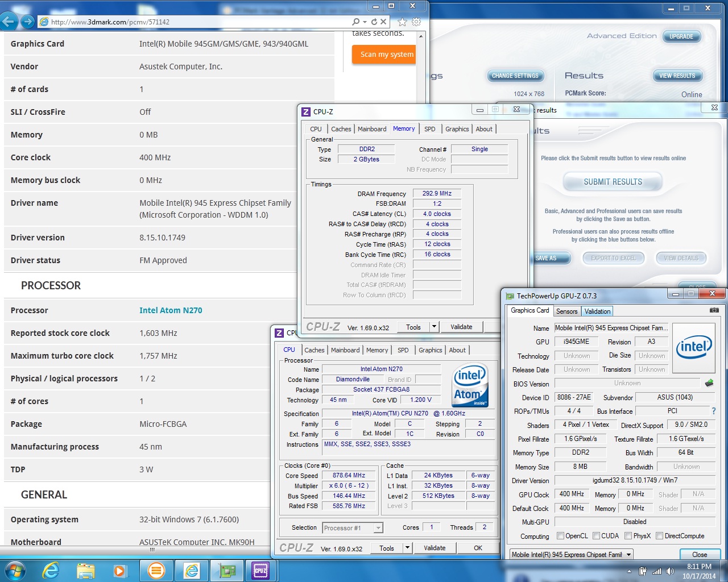This screenshot has width=728, height=582.
Task: Enable the OpenCL checkbox
Action: click(x=560, y=535)
